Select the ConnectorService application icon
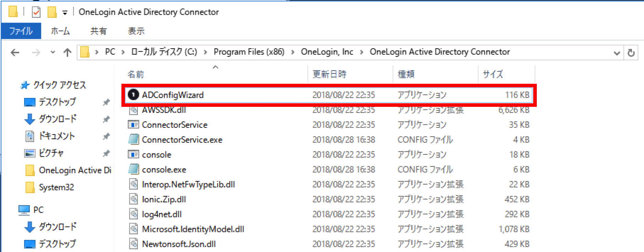644x252 pixels. coord(133,125)
